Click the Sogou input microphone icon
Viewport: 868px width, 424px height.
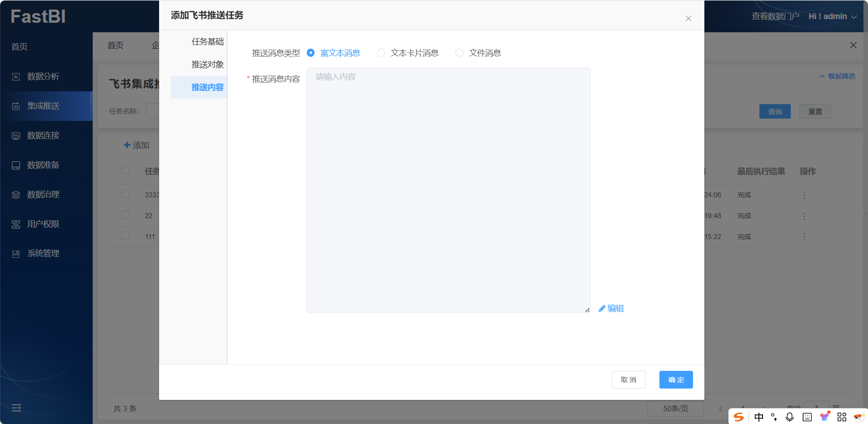pos(789,417)
